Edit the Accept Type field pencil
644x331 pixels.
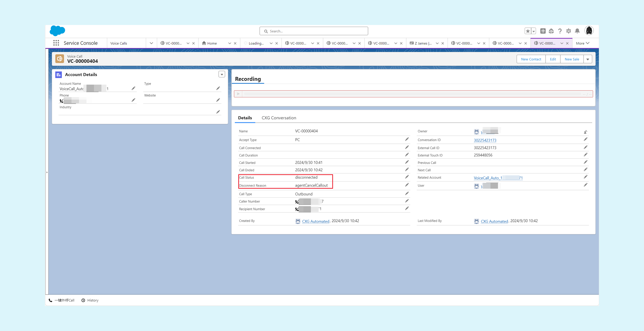407,139
